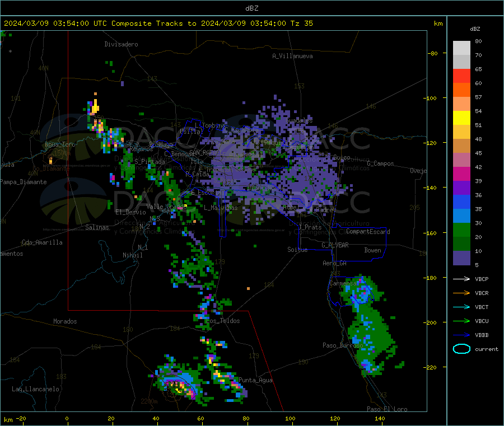This screenshot has width=504, height=426.
Task: Click the 'Punta_Agua' map label
Action: pos(255,380)
